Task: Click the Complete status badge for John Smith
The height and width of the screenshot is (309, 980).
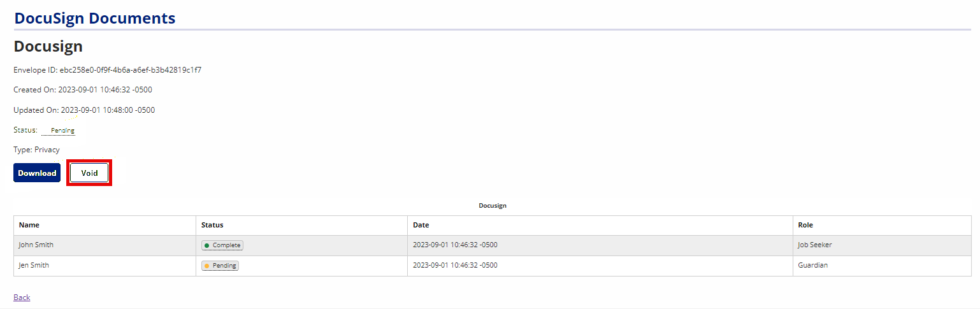Action: [x=222, y=245]
